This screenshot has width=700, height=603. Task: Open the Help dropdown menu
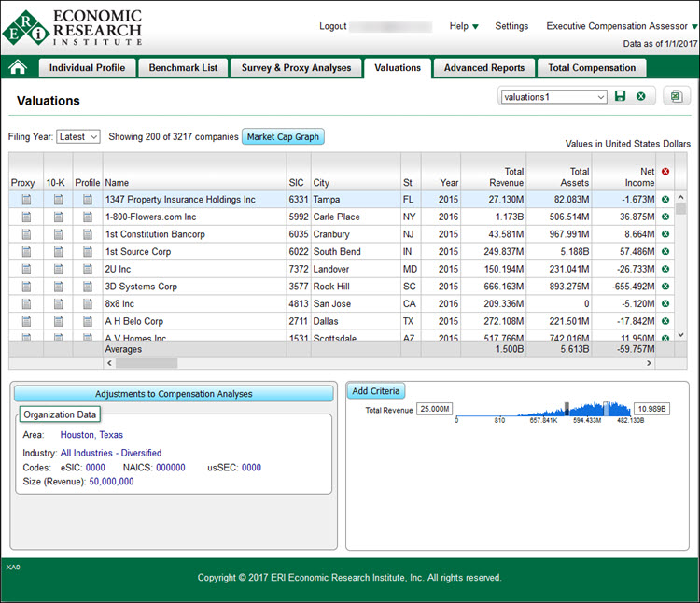tap(464, 27)
